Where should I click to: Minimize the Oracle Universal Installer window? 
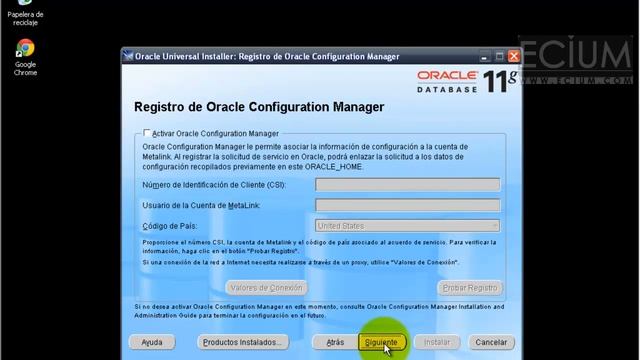484,56
